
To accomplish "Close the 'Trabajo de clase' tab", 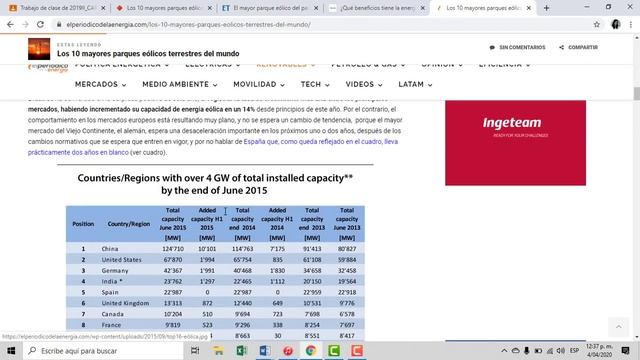I will (103, 8).
